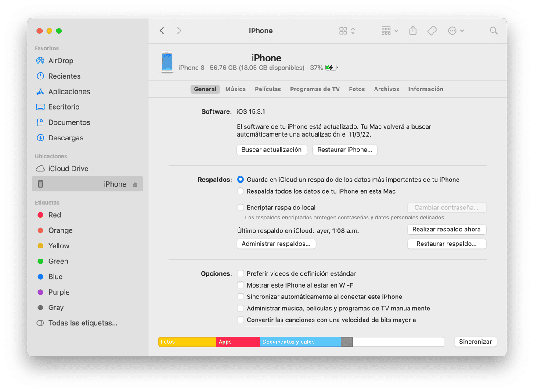This screenshot has height=392, width=534.
Task: Click Cambiar contraseña button
Action: click(447, 208)
